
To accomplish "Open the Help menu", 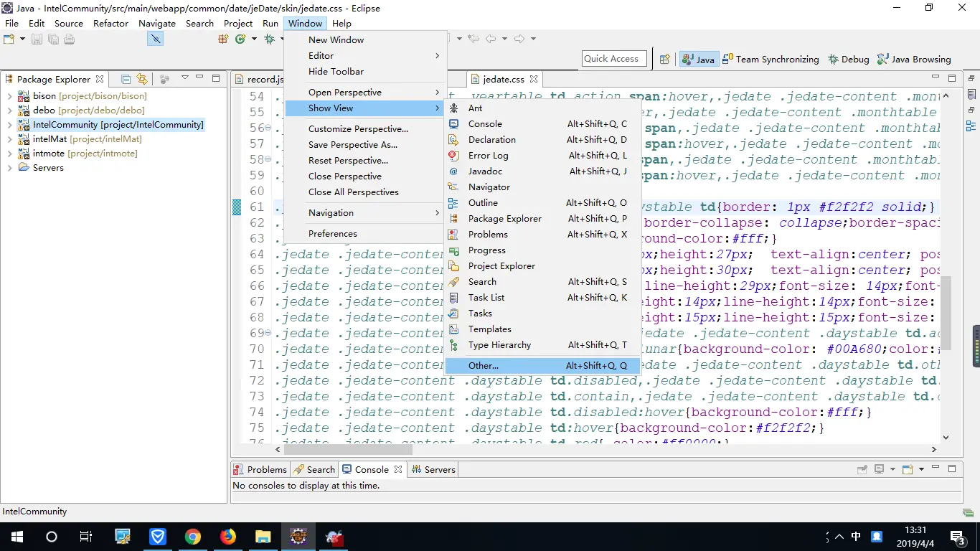I will click(x=341, y=23).
